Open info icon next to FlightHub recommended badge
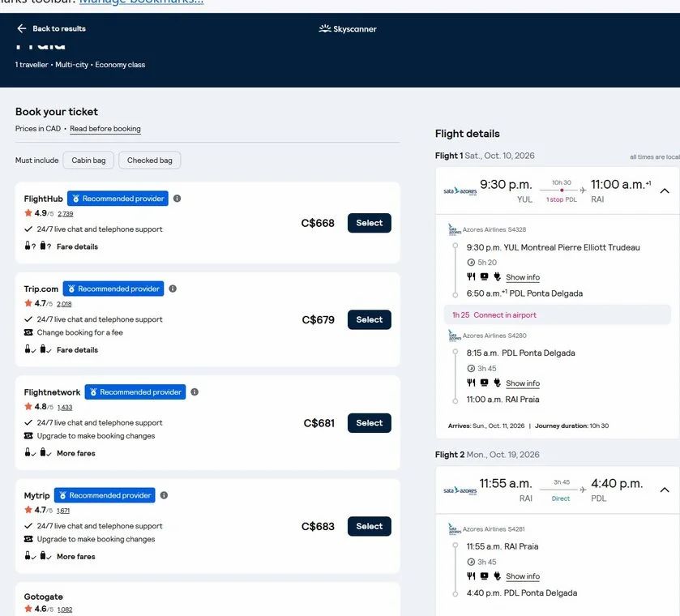The width and height of the screenshot is (680, 616). [177, 199]
